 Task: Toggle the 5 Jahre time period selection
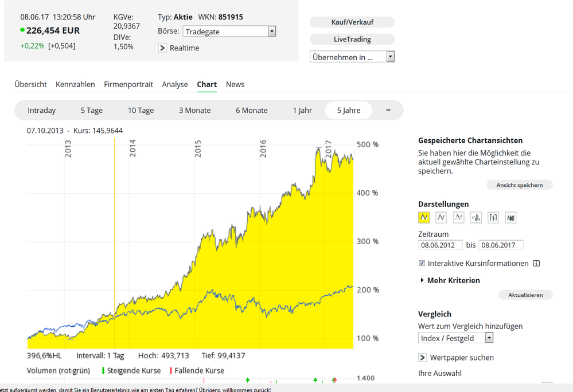click(x=348, y=110)
